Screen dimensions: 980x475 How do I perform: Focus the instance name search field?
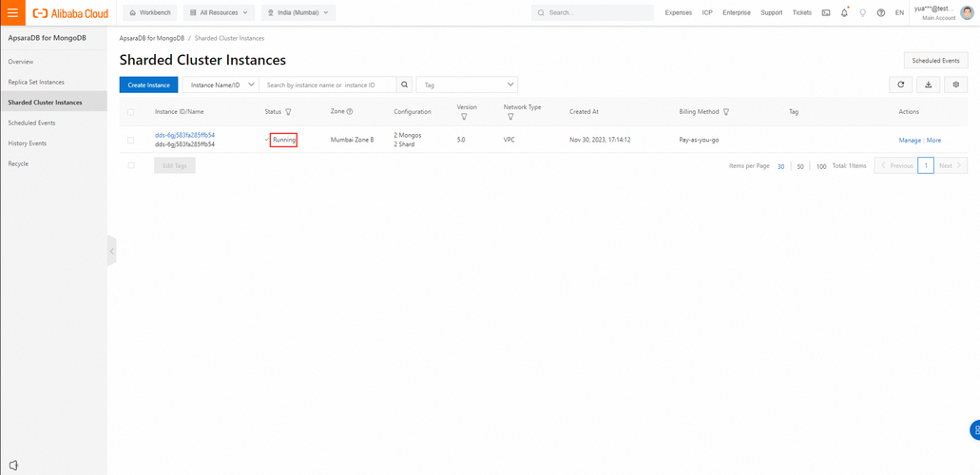[328, 85]
